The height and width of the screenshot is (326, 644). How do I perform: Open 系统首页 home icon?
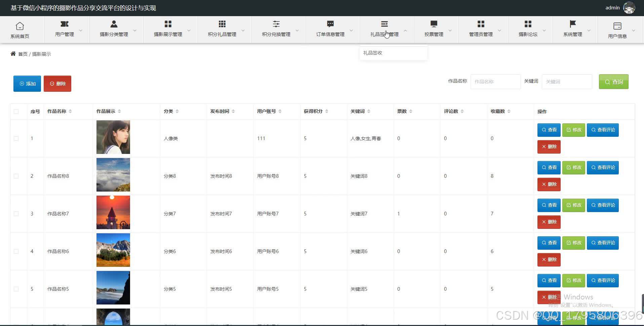20,26
